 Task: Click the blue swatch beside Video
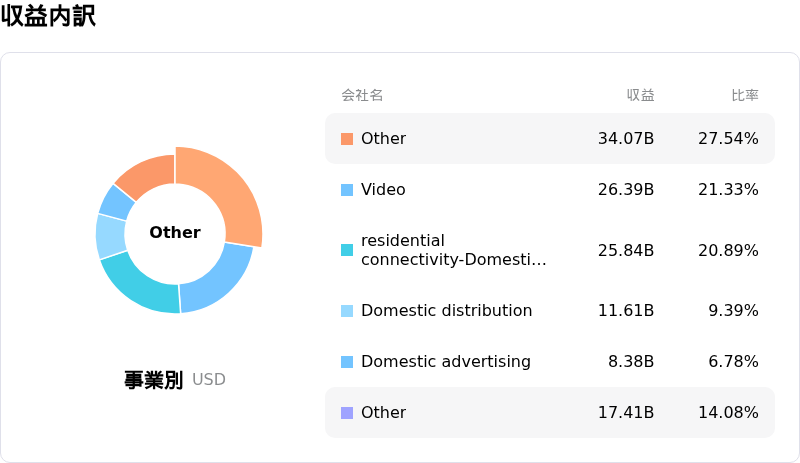coord(347,190)
